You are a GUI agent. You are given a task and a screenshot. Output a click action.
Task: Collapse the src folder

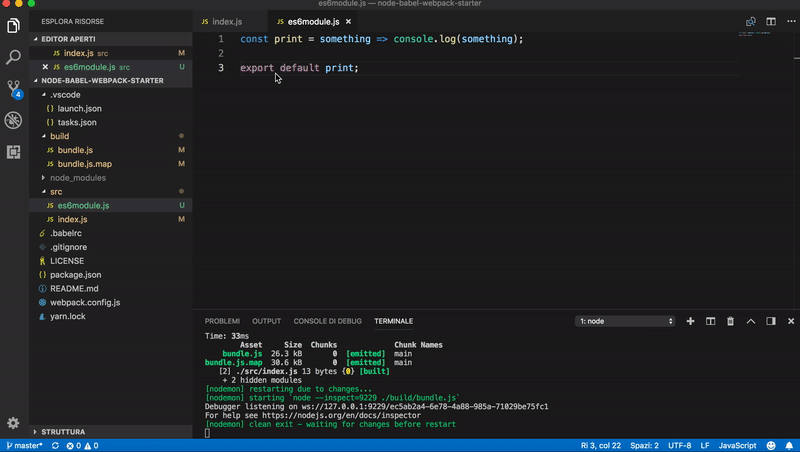click(56, 191)
